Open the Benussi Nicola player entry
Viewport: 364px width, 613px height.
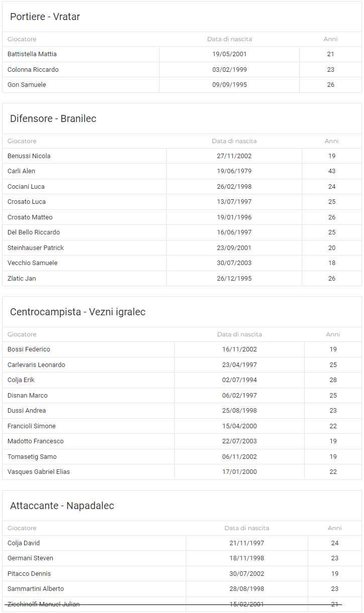tap(29, 156)
